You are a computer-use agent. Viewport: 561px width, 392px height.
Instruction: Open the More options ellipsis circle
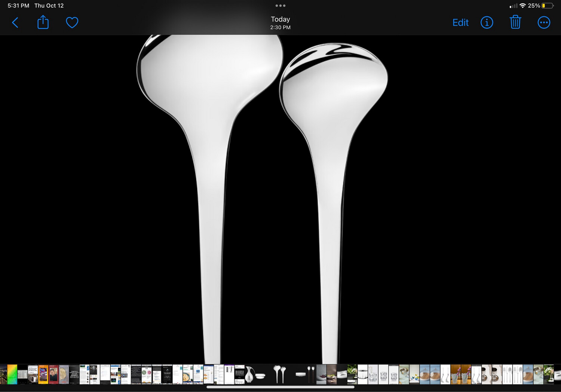coord(544,22)
